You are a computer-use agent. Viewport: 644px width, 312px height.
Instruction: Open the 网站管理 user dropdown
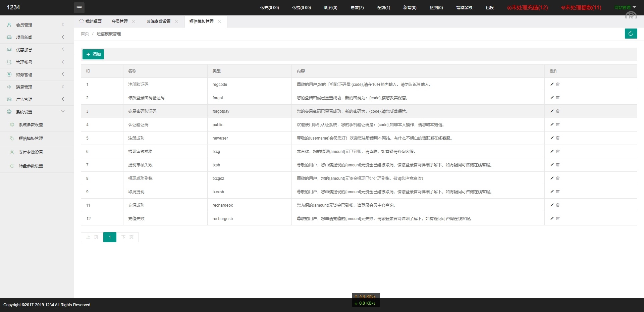pyautogui.click(x=625, y=7)
